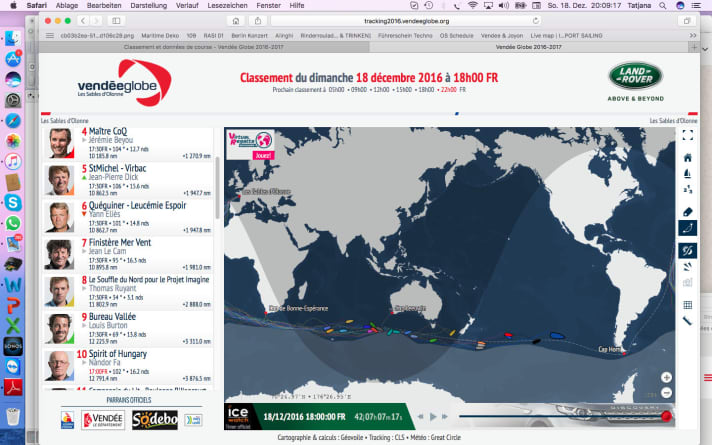Step the timeline backward
Image resolution: width=712 pixels, height=445 pixels.
click(421, 416)
